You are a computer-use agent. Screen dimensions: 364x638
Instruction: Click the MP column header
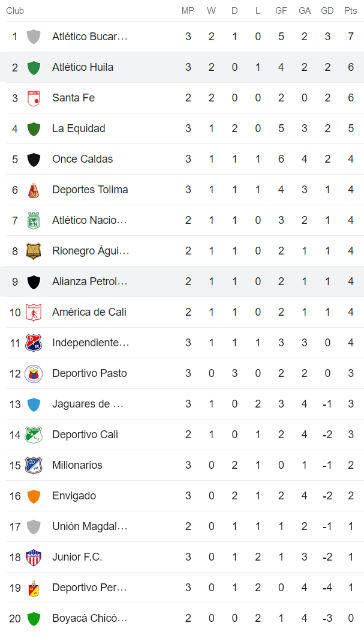188,10
